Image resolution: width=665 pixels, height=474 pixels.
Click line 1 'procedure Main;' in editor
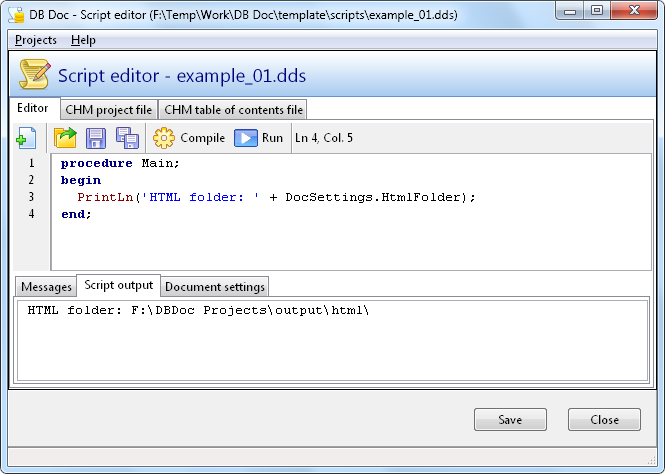click(120, 163)
